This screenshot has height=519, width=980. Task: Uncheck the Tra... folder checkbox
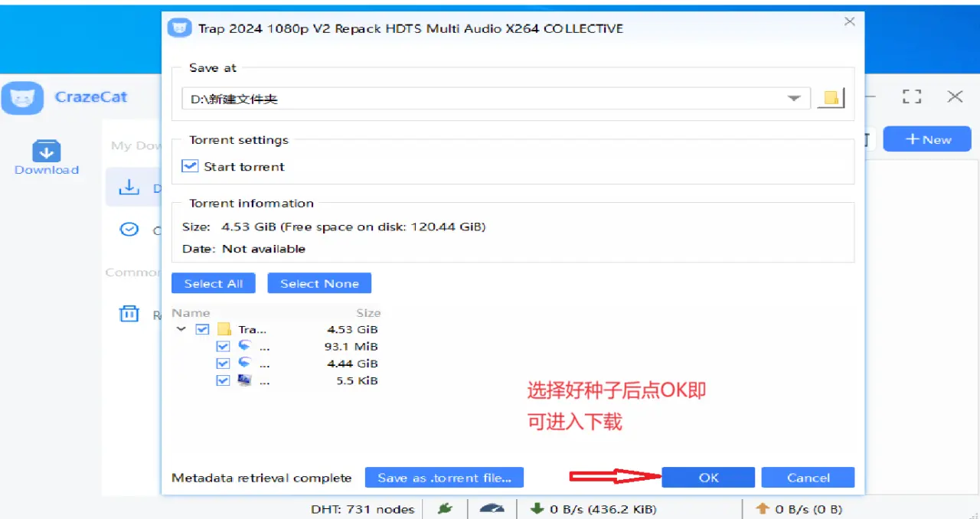[x=202, y=329]
